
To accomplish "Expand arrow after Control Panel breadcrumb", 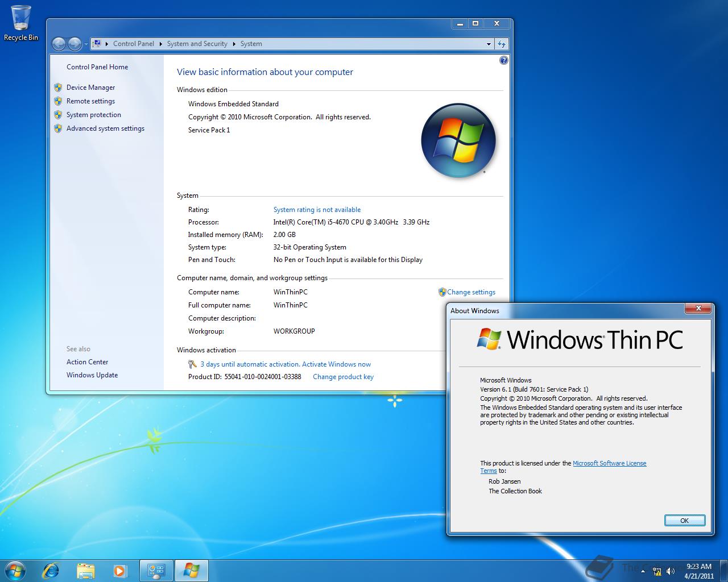I will pyautogui.click(x=160, y=44).
